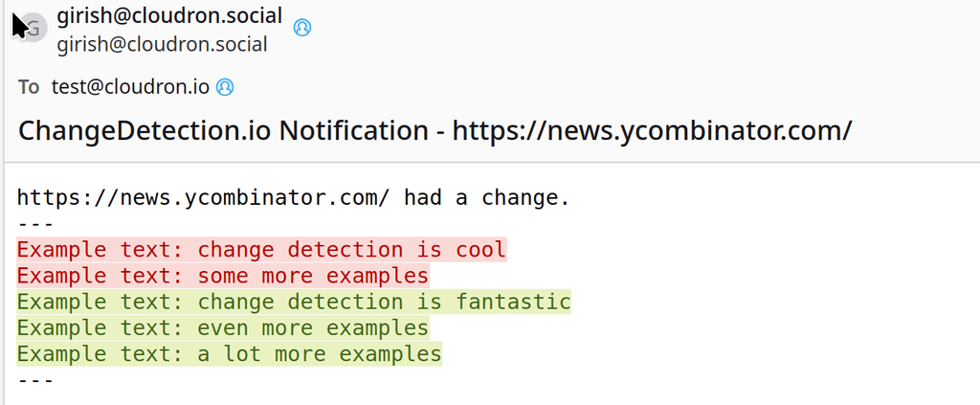Select the red line "some more examples"
Image resolution: width=980 pixels, height=405 pixels.
click(x=222, y=276)
